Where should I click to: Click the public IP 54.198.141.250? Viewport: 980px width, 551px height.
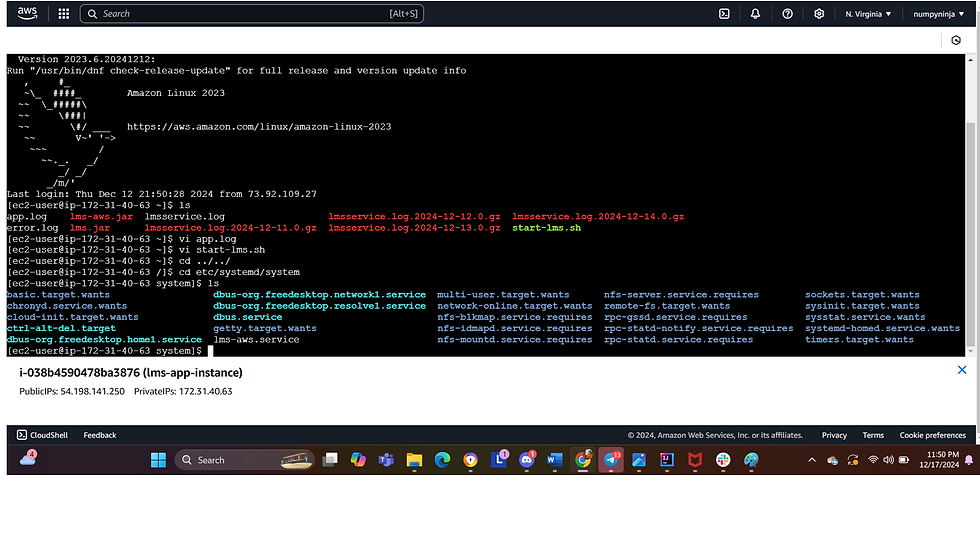point(92,391)
